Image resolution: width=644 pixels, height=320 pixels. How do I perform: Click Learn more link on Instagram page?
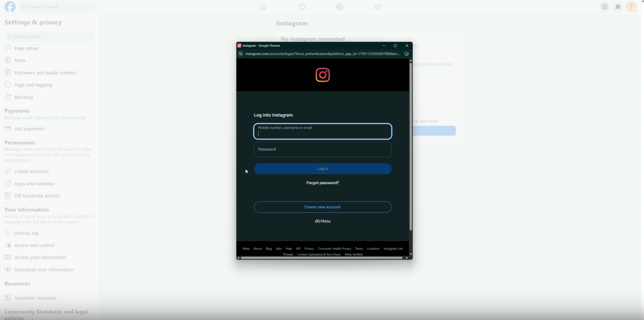coord(429,121)
